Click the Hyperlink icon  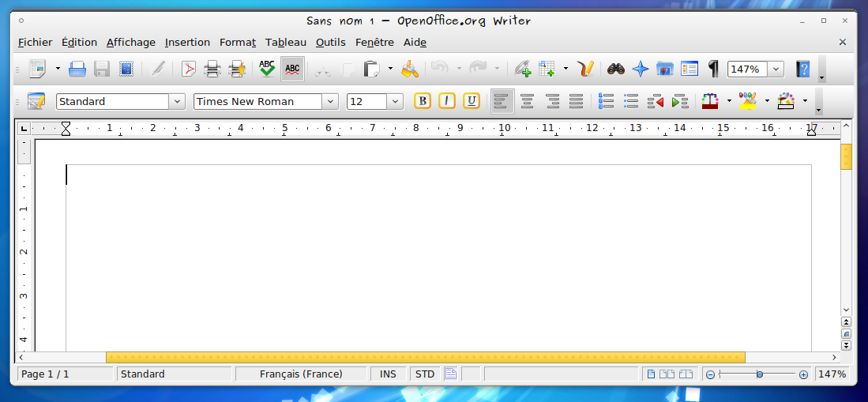[x=523, y=70]
